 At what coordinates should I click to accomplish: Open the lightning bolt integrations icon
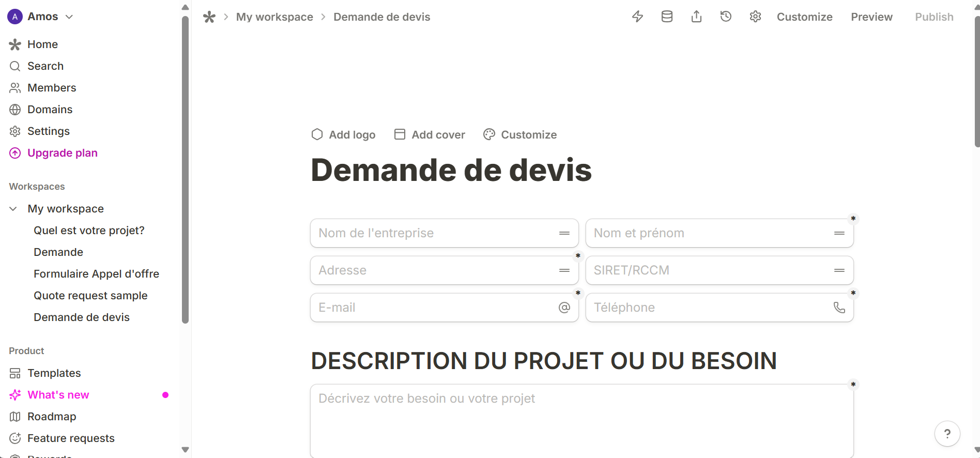pyautogui.click(x=638, y=17)
